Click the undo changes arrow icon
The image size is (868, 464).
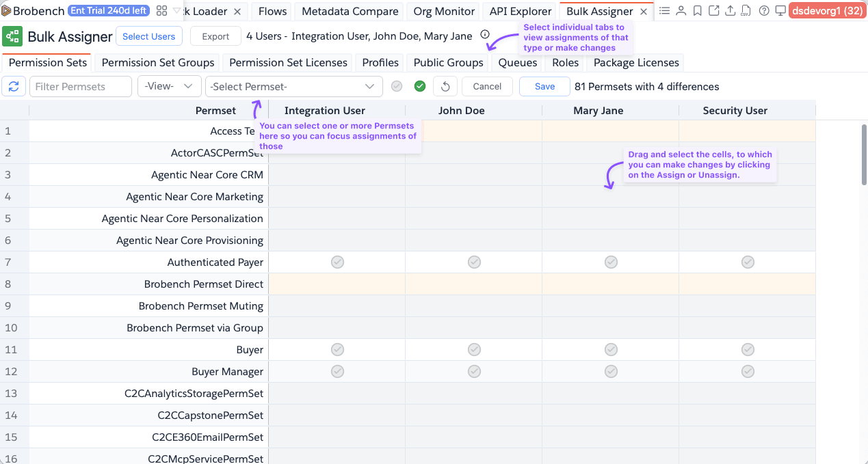click(x=445, y=87)
